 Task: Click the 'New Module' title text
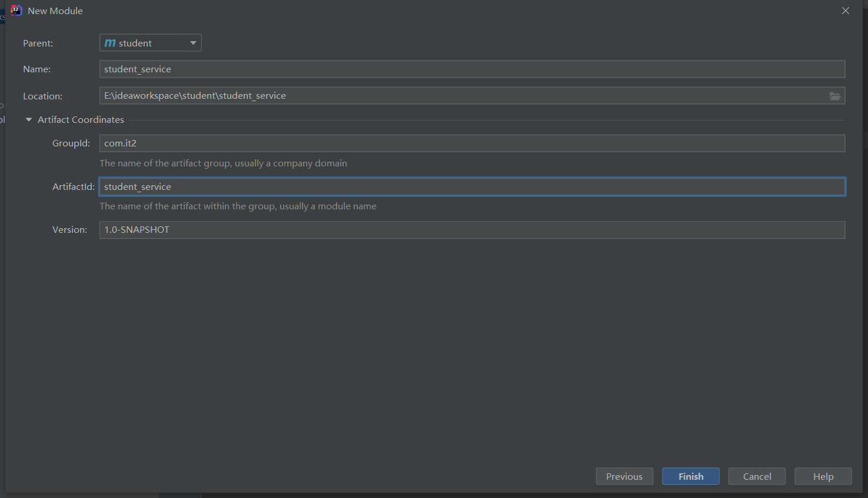coord(55,11)
